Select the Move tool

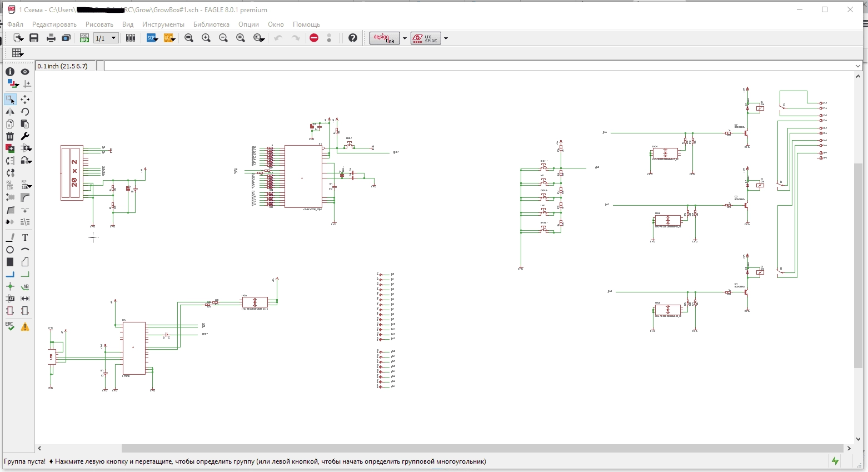click(25, 100)
